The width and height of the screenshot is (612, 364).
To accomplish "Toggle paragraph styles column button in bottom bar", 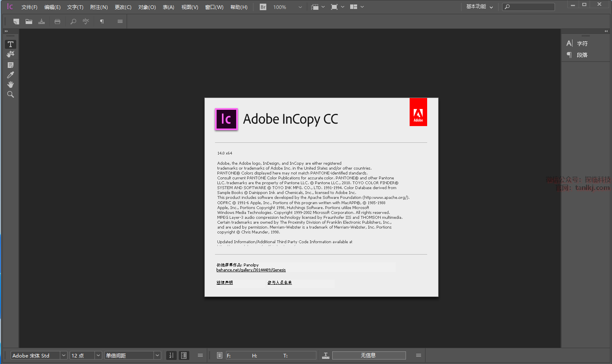I will tap(184, 355).
